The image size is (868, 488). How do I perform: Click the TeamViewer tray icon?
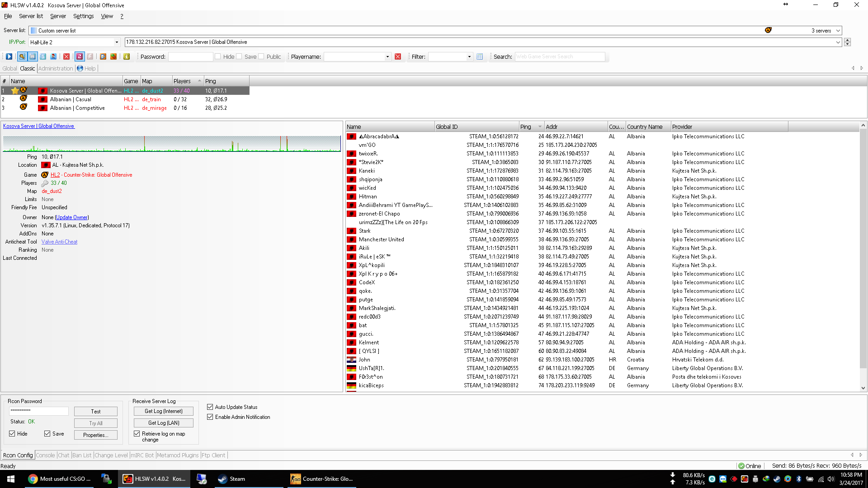(x=723, y=479)
